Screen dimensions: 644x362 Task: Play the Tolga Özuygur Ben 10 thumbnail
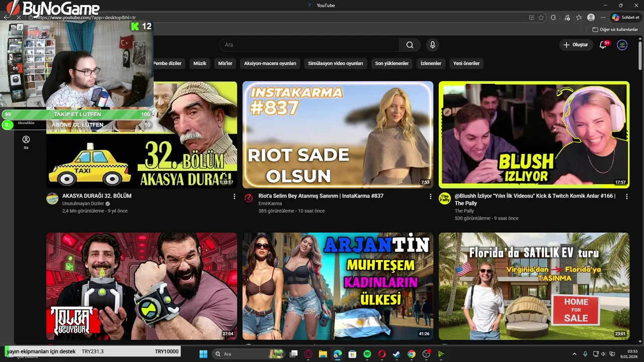(142, 286)
